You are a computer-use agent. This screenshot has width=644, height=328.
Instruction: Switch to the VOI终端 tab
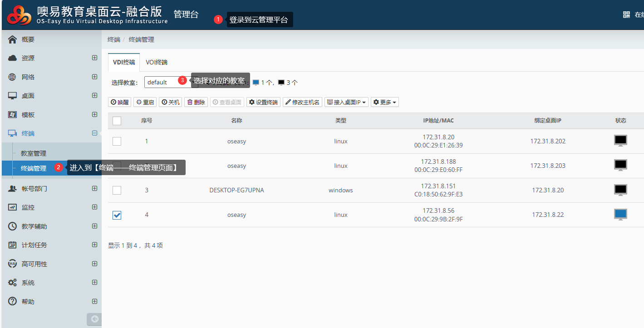(157, 62)
